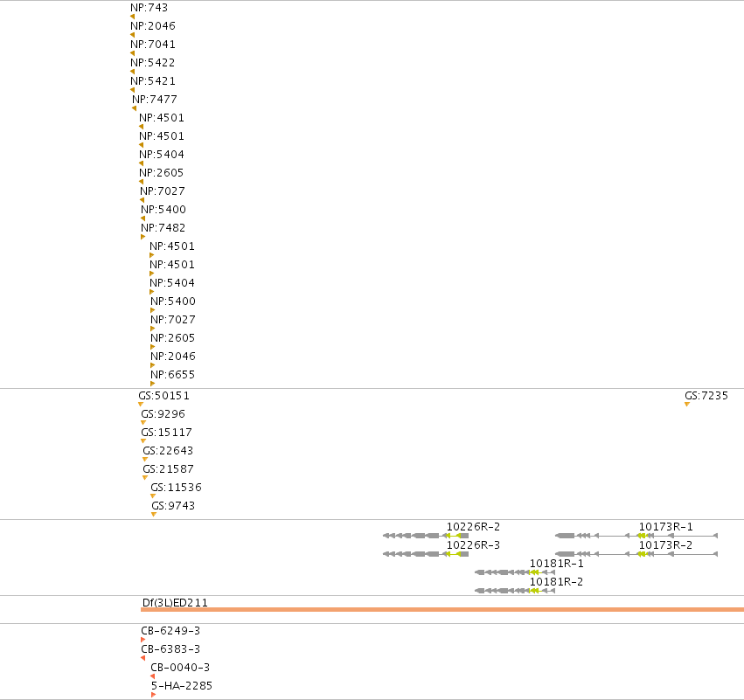Click the orange Df(3L)ED211 deficiency bar
744x700 pixels.
442,609
